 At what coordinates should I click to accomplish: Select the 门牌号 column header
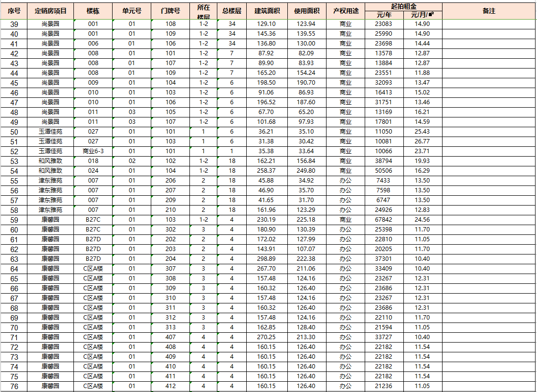click(170, 11)
